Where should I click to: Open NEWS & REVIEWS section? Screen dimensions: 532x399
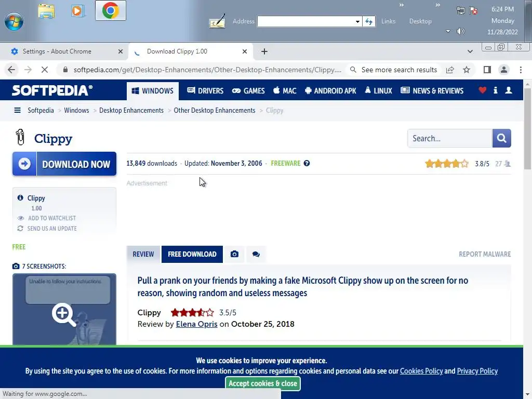point(432,91)
